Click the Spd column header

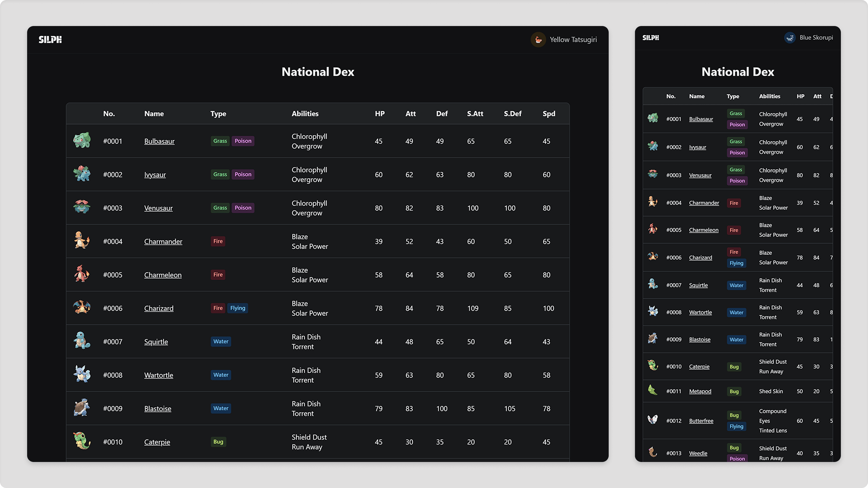tap(549, 114)
